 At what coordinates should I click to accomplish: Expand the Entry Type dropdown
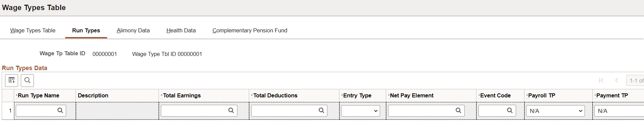361,111
